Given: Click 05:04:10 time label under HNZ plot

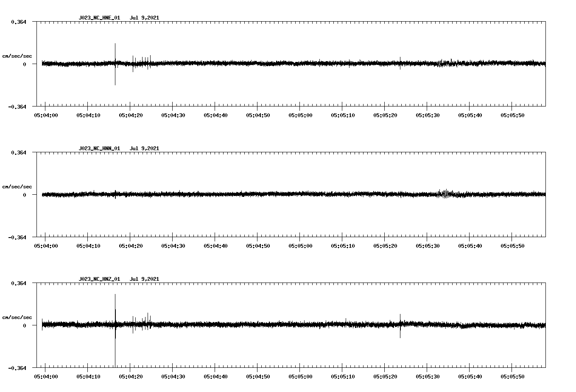Looking at the screenshot, I should point(88,377).
